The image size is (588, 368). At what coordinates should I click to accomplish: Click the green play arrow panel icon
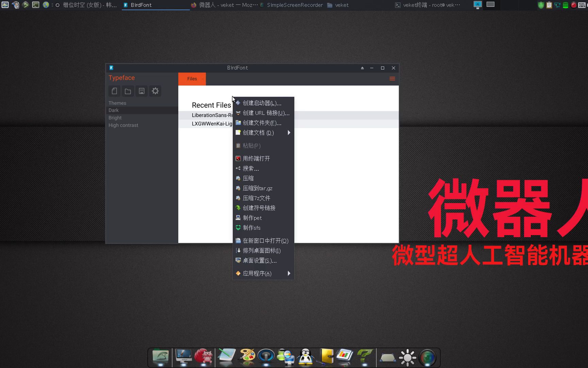coord(26,5)
